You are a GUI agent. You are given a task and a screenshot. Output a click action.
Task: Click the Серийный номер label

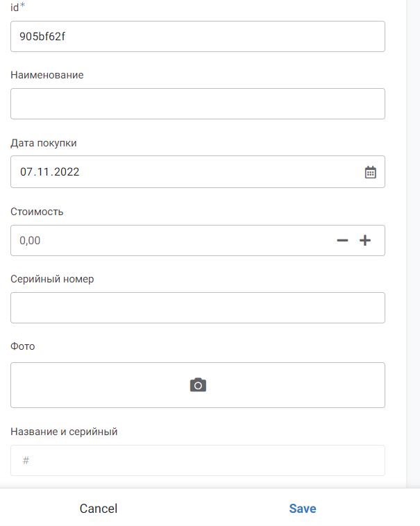click(x=52, y=279)
